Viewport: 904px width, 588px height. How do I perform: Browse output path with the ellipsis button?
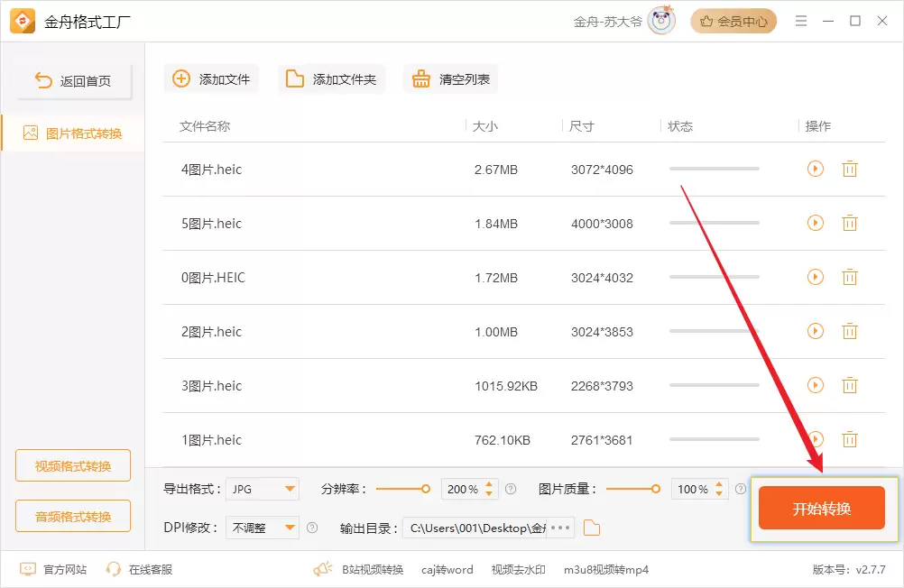coord(559,528)
